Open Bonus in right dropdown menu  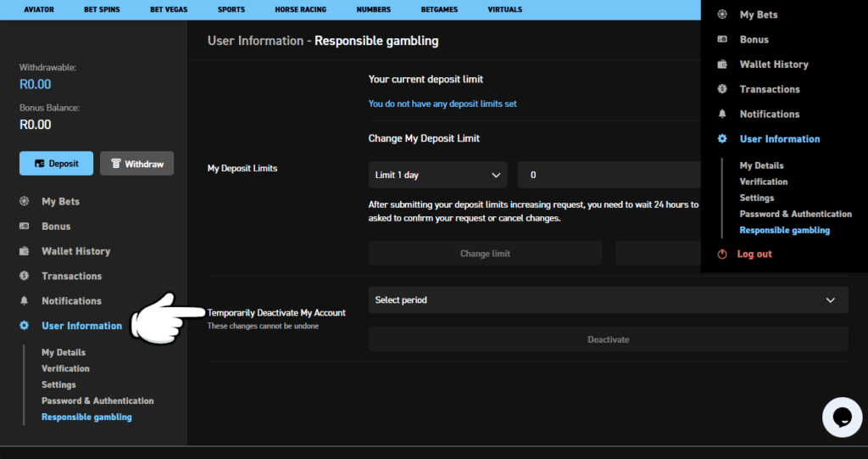coord(754,39)
